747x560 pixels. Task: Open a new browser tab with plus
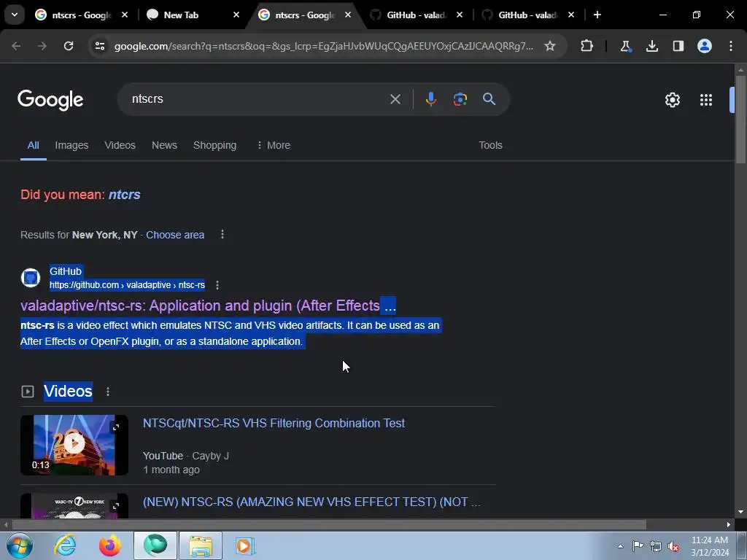(597, 15)
